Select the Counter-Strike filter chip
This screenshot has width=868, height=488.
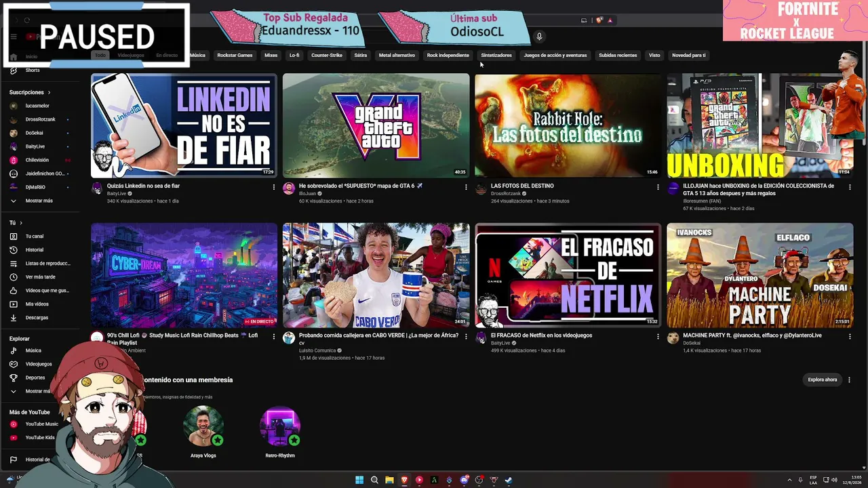pyautogui.click(x=327, y=56)
